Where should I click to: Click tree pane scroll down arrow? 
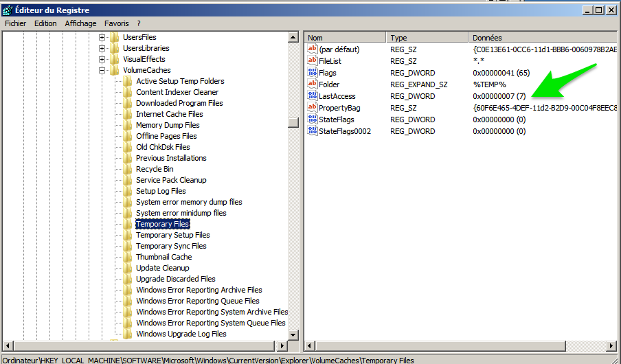coord(293,334)
